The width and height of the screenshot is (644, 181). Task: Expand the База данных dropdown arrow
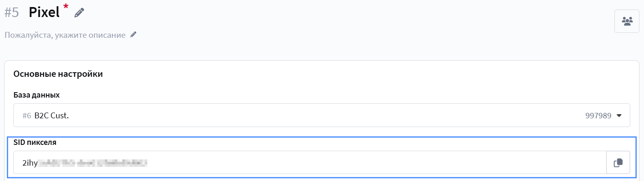tap(619, 116)
